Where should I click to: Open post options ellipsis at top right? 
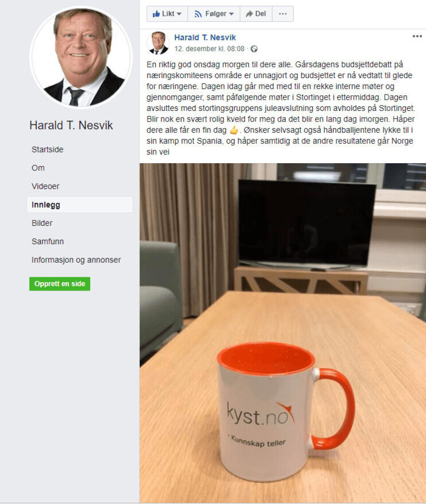417,36
